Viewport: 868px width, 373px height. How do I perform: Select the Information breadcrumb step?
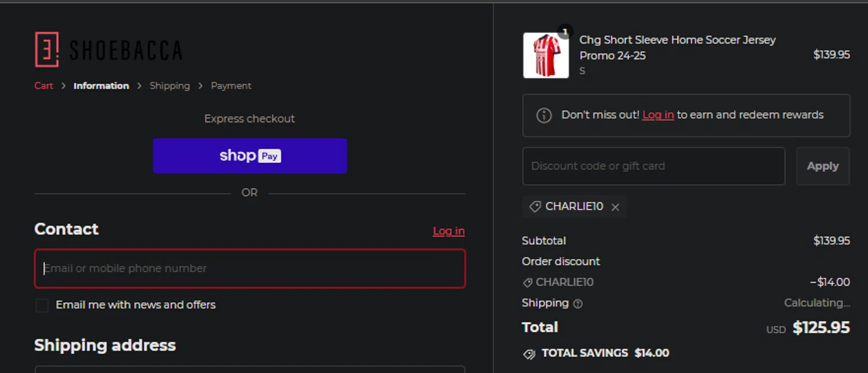[101, 86]
